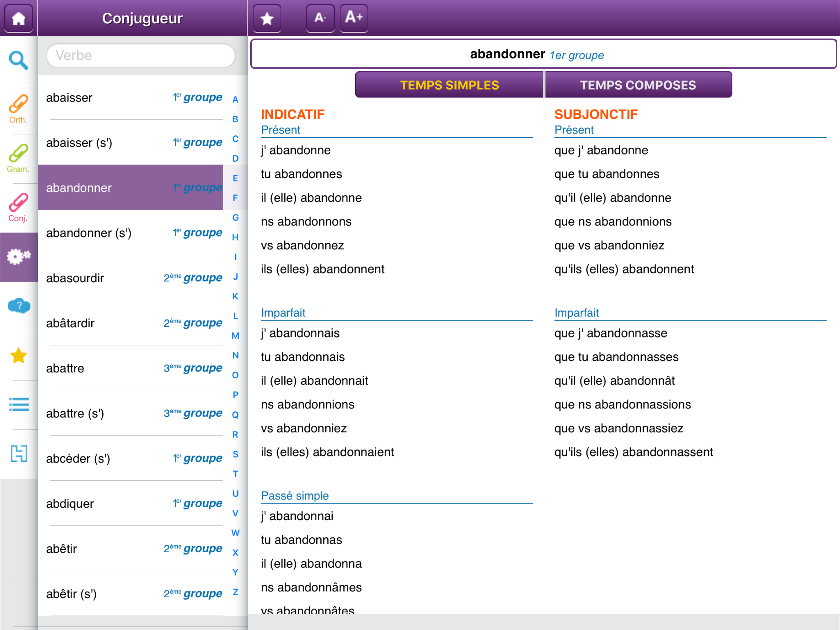Screen dimensions: 840x630
Task: Select the verb abasourdir in the list
Action: (x=114, y=278)
